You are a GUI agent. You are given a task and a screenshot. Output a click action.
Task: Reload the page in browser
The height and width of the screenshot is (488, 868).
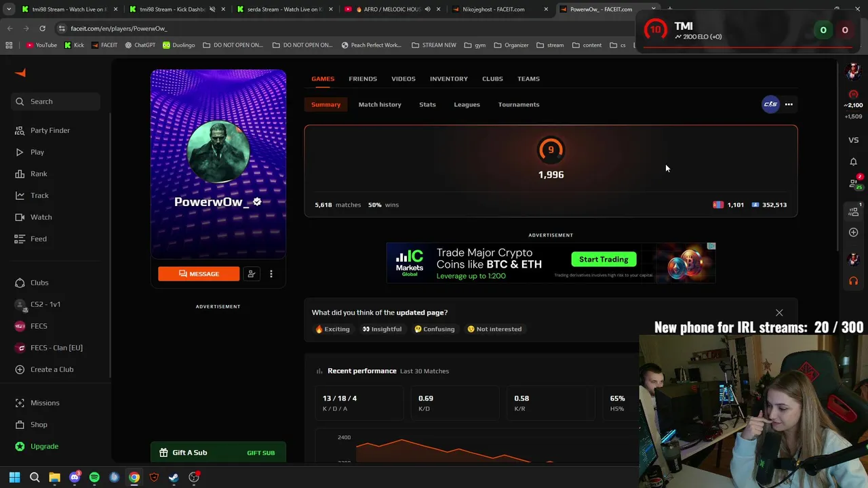coord(42,28)
